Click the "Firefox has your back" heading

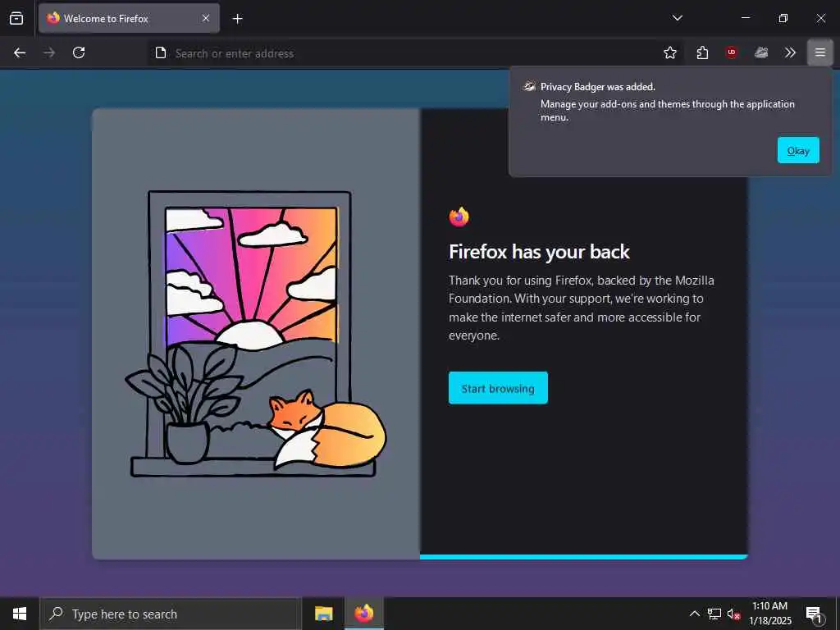tap(539, 252)
